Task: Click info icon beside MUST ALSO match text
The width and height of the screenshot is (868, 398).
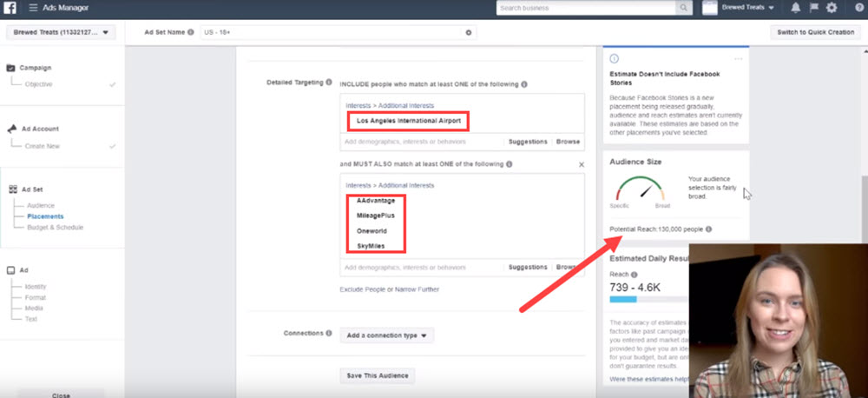Action: click(x=509, y=164)
